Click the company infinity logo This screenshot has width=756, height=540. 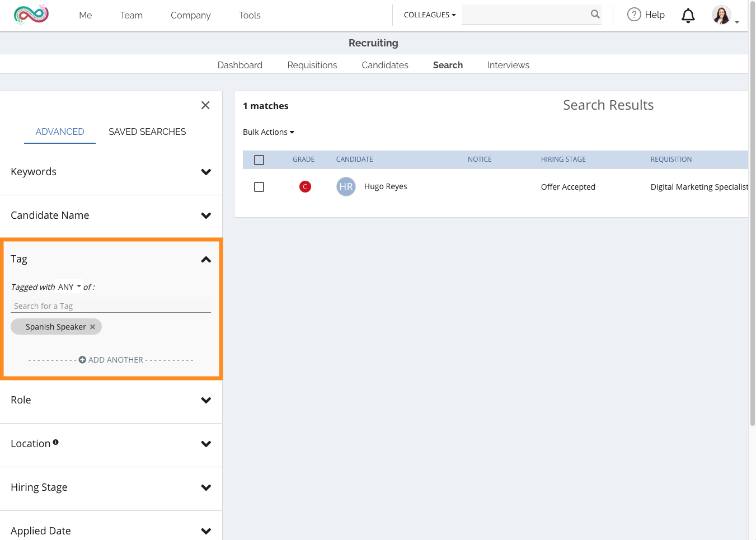31,15
